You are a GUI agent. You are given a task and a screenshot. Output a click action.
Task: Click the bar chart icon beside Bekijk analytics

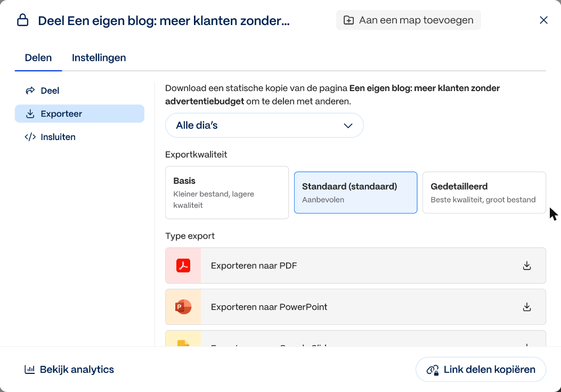pyautogui.click(x=29, y=370)
